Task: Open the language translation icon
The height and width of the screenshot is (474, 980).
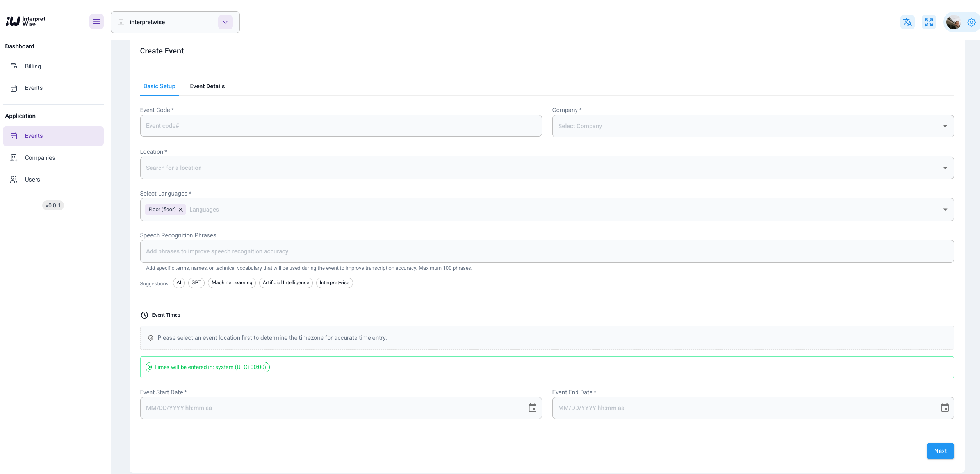Action: click(907, 22)
